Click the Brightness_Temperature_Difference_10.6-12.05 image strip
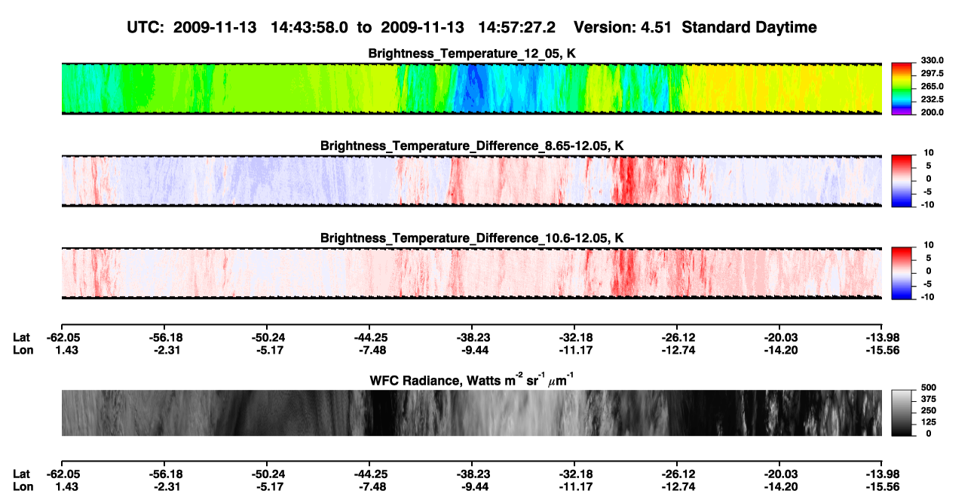This screenshot has width=980, height=503. click(472, 273)
